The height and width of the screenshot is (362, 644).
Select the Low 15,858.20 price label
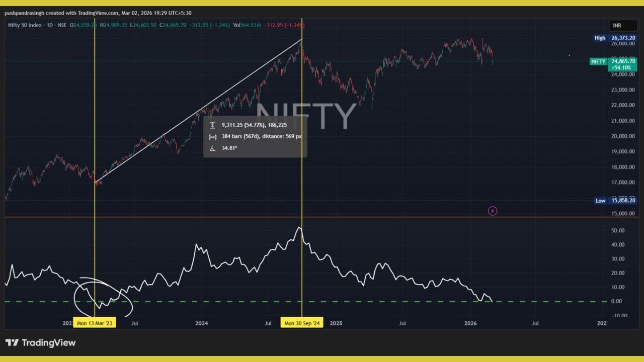[615, 201]
